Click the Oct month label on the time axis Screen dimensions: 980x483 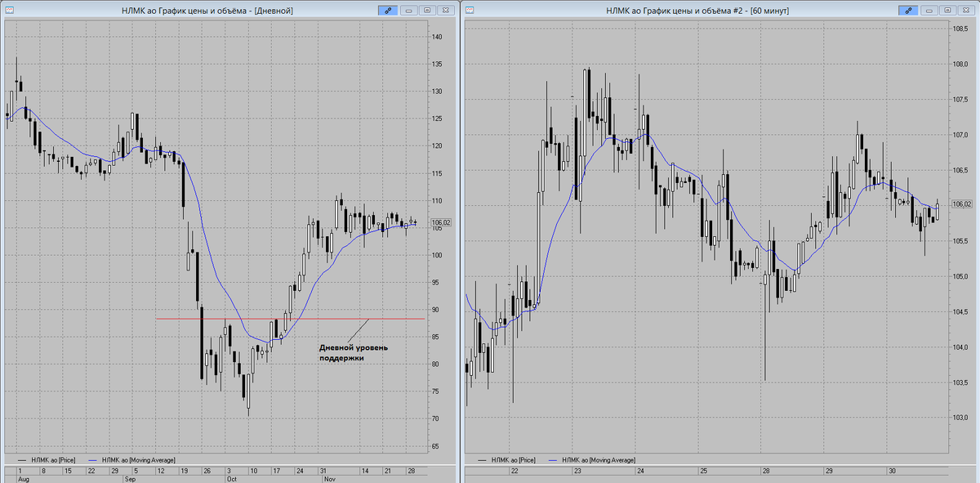click(232, 479)
